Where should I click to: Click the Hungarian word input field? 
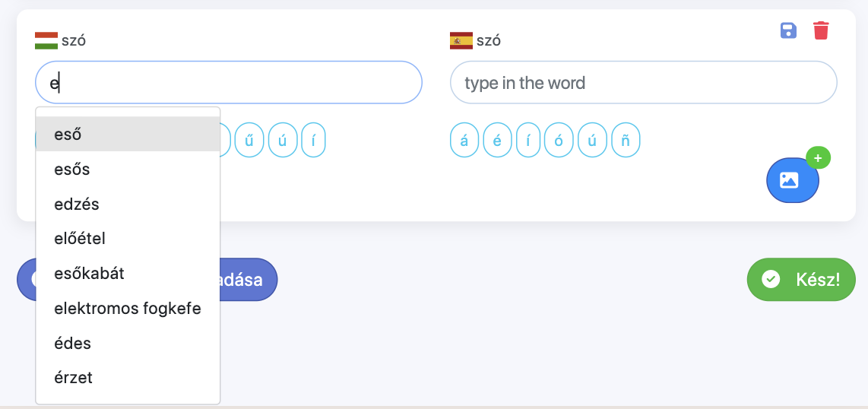tap(228, 82)
